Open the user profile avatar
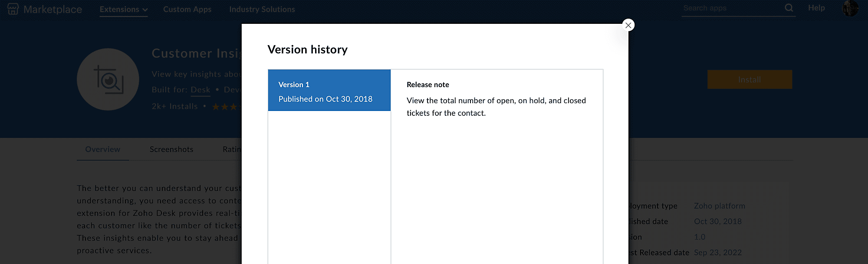The width and height of the screenshot is (868, 264). pyautogui.click(x=850, y=8)
